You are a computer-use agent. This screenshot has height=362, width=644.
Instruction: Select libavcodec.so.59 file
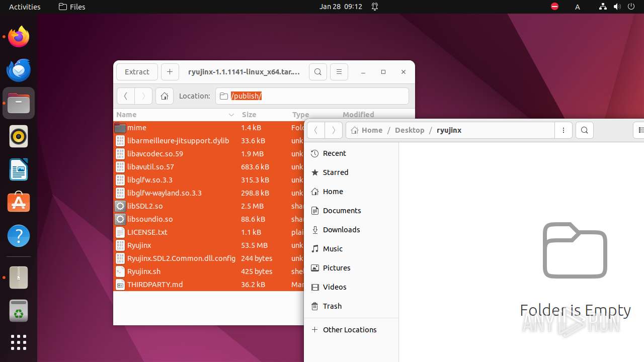(x=209, y=154)
